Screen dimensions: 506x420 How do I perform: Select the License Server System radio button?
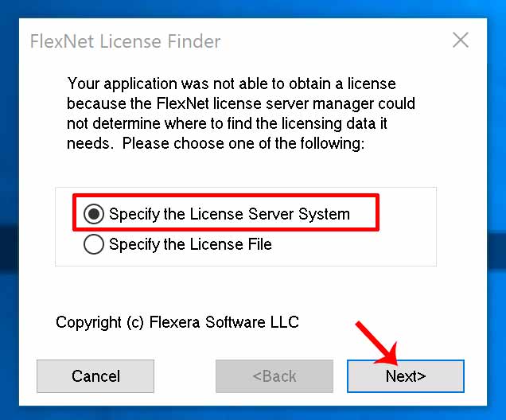pos(94,214)
